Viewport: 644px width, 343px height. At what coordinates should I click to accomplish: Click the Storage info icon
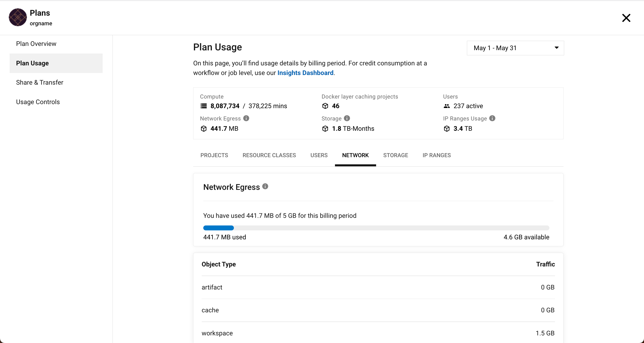pyautogui.click(x=347, y=118)
